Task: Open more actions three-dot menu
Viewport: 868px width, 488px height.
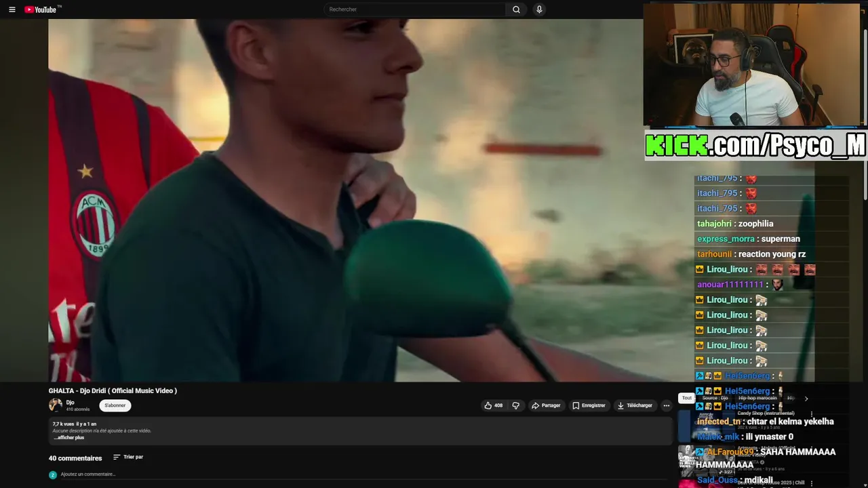Action: coord(666,405)
